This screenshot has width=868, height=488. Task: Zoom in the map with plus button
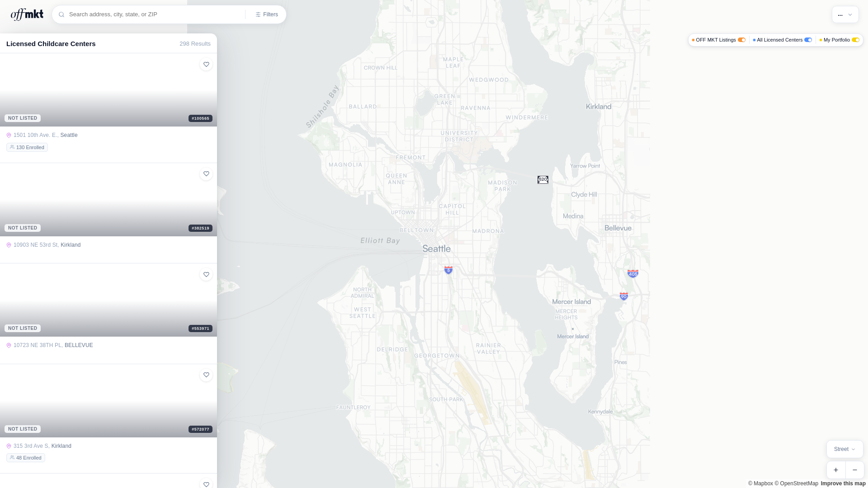pos(836,470)
